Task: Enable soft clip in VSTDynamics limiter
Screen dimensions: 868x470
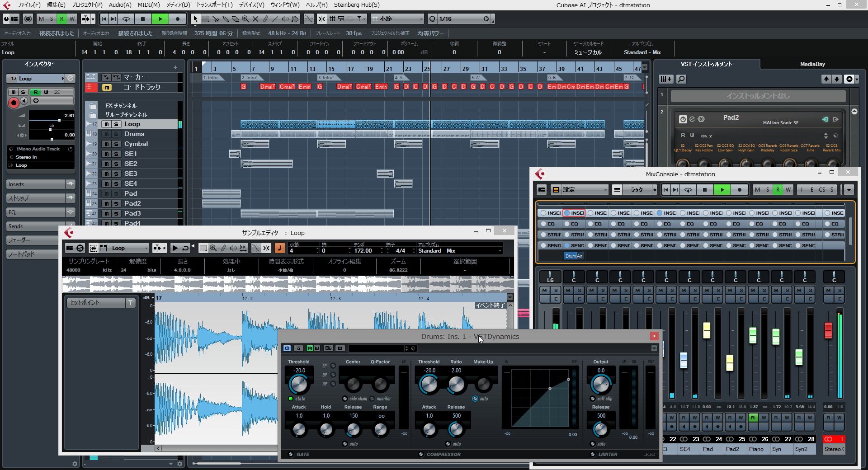Action: (x=593, y=399)
